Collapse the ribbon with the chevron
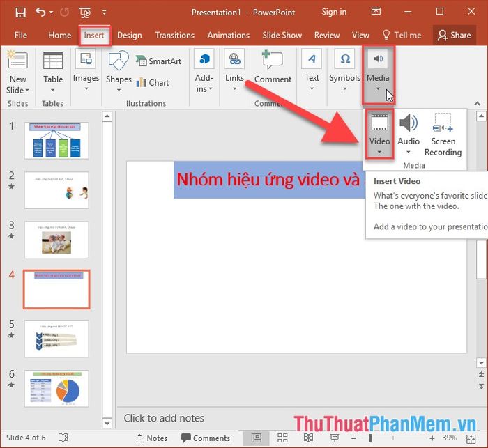Screen dimensions: 488x448 [477, 104]
